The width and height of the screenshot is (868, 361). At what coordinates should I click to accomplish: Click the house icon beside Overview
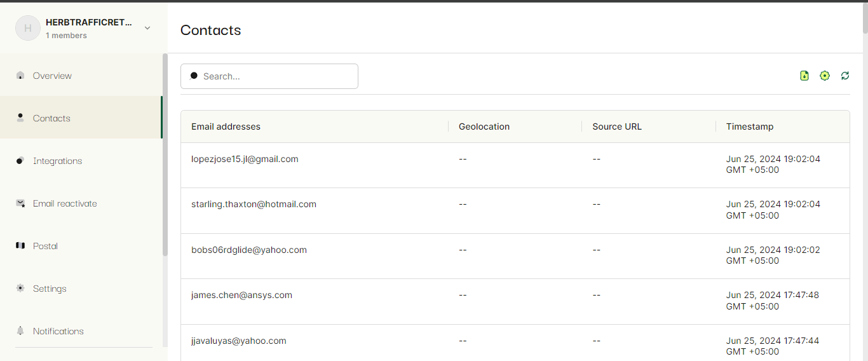click(20, 75)
